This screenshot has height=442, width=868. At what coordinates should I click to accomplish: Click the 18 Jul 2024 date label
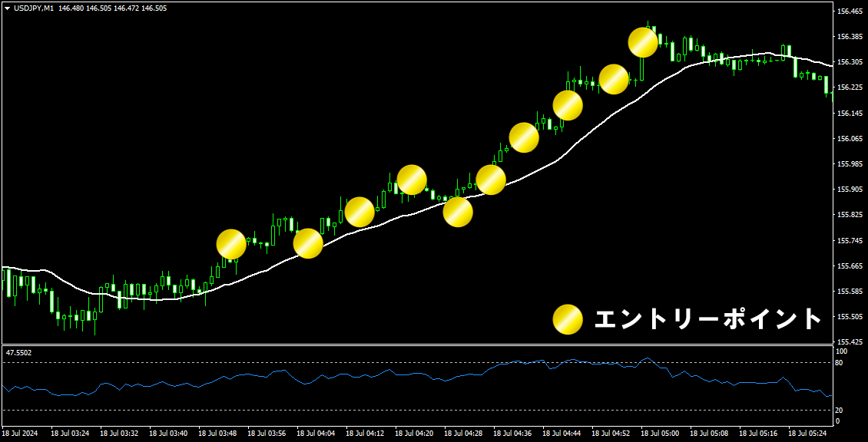[19, 433]
